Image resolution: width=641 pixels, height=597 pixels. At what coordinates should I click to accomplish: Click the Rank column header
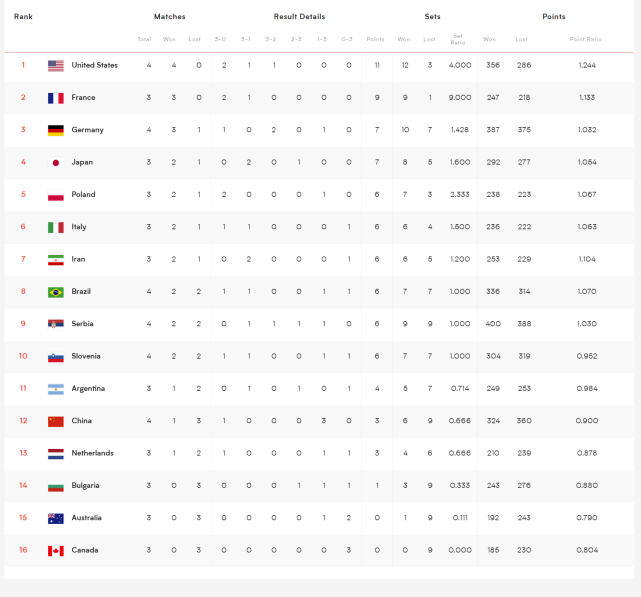(x=23, y=17)
